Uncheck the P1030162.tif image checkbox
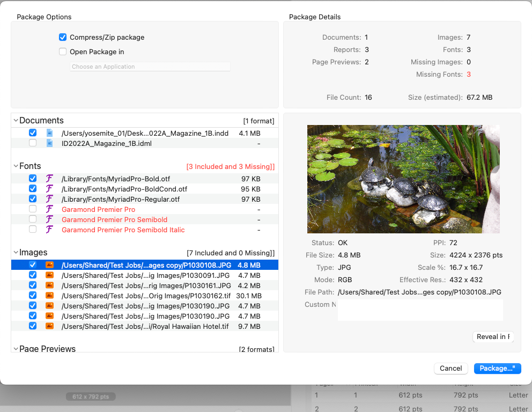The image size is (532, 412). [33, 295]
